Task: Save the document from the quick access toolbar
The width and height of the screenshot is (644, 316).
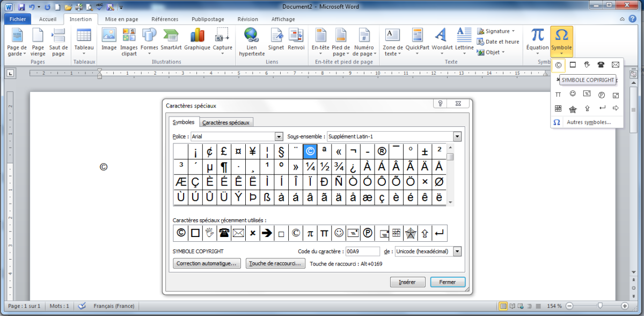Action: tap(21, 7)
